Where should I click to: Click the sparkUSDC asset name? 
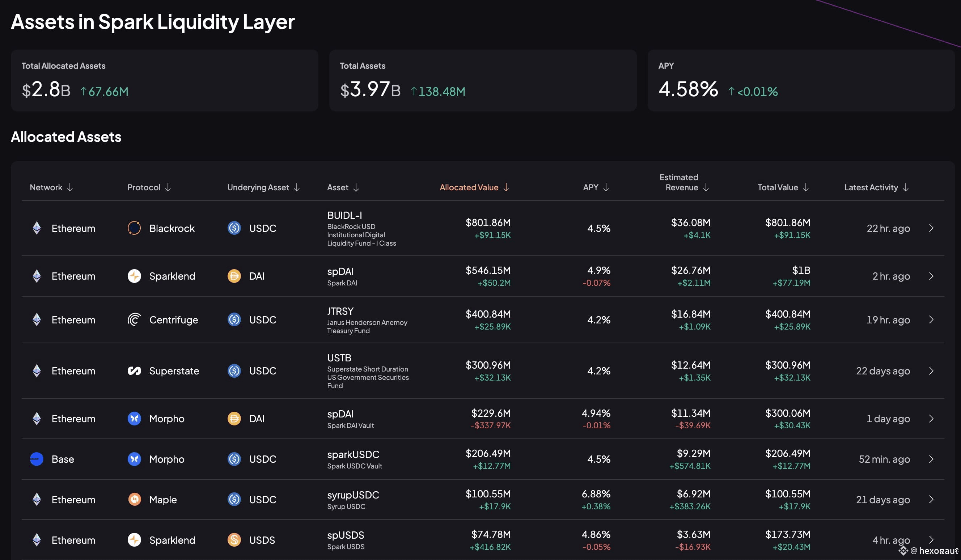353,454
